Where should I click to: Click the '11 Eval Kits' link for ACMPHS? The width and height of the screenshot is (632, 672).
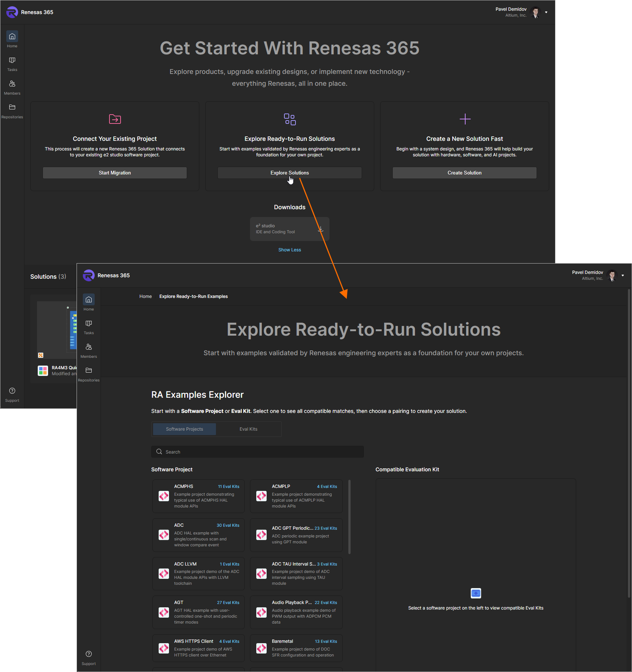(229, 486)
